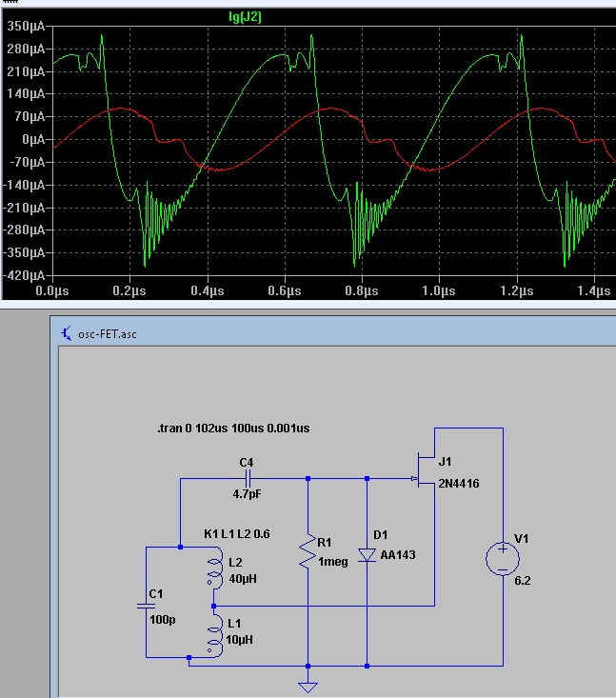
Task: Select diode D1 symbol
Action: tap(367, 555)
